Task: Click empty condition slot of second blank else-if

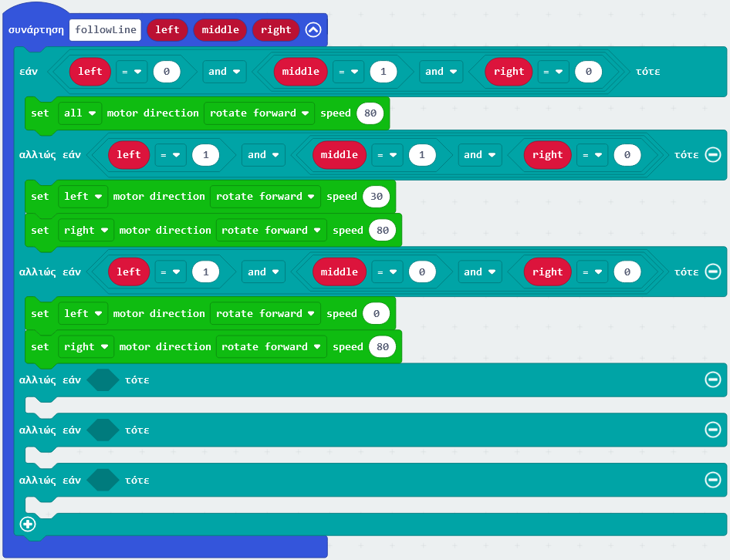Action: point(103,430)
